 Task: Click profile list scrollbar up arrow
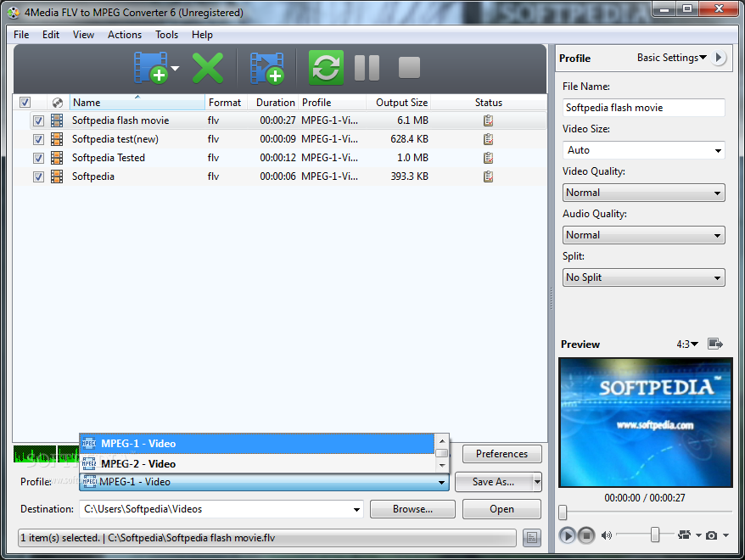pyautogui.click(x=442, y=441)
